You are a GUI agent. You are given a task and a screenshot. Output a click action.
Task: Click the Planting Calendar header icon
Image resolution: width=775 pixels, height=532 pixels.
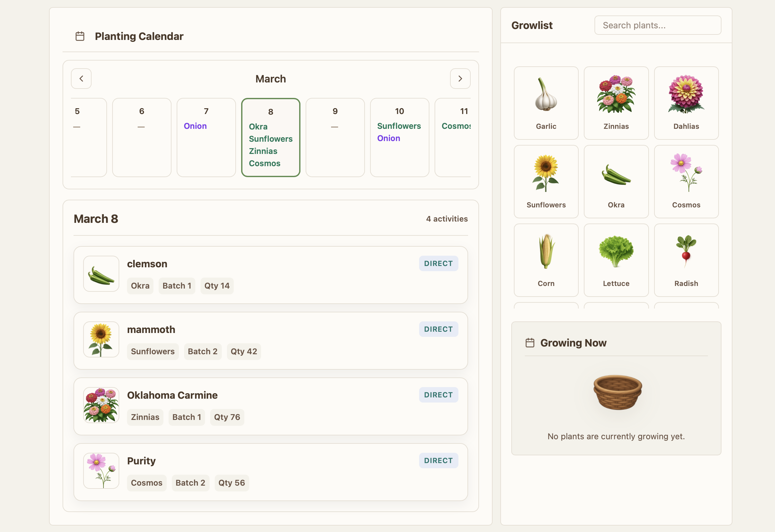click(80, 36)
